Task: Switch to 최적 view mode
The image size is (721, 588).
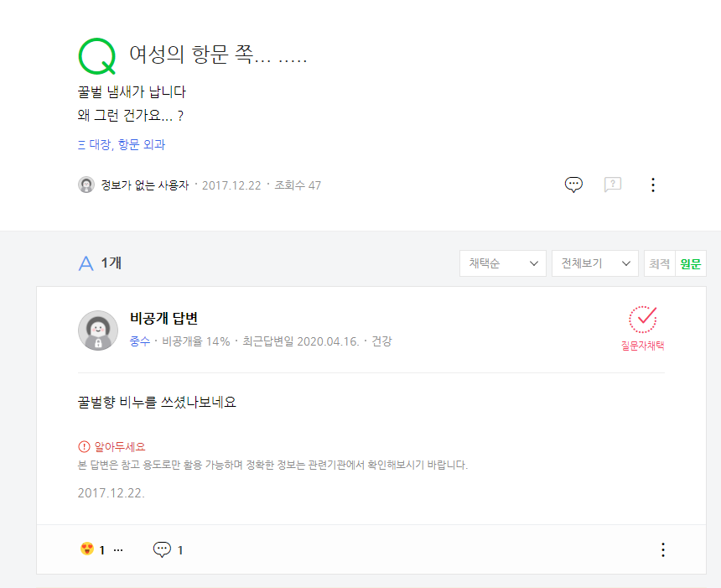Action: point(660,263)
